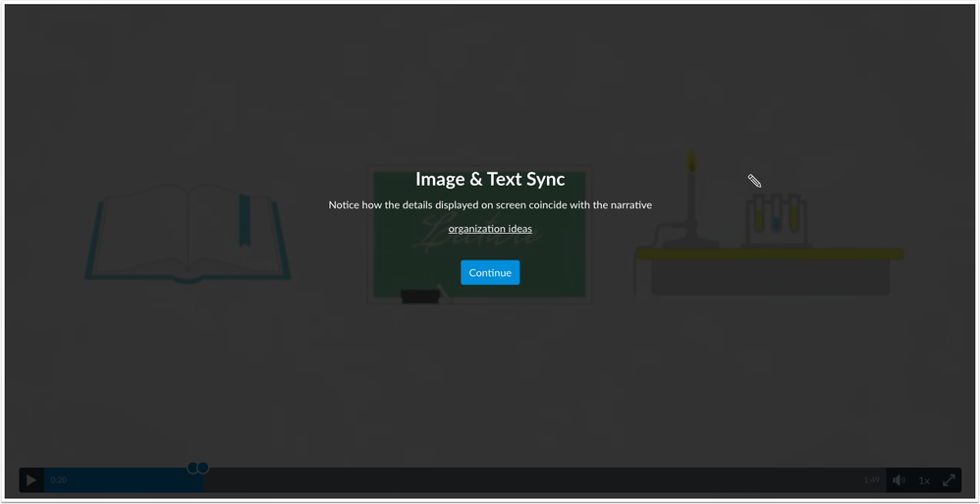Click the blue Continue button

(x=490, y=273)
